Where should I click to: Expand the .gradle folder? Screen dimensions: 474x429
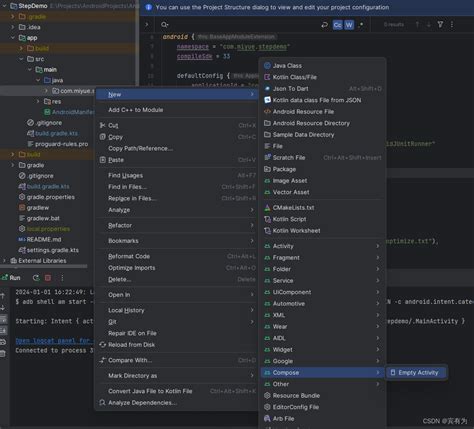pyautogui.click(x=13, y=16)
